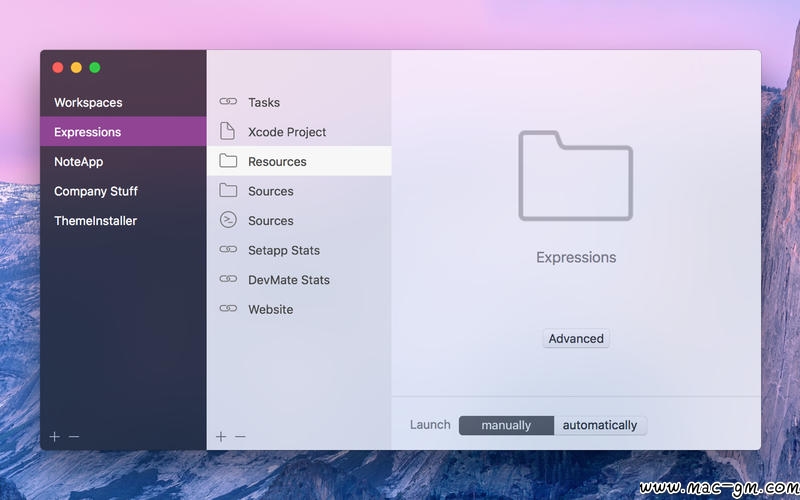Select the DevMate Stats link row
Viewport: 800px width, 500px height.
point(299,280)
